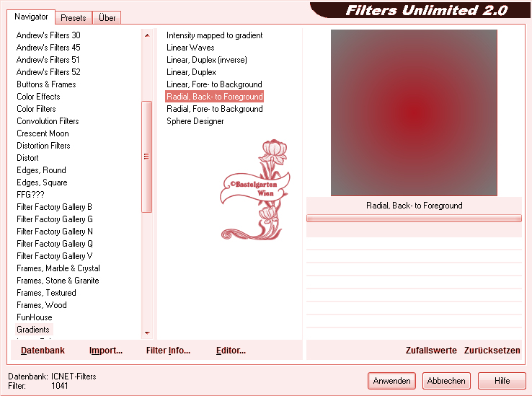Select Linear, Fore- to Background filter
Image resolution: width=532 pixels, height=396 pixels.
(x=214, y=84)
